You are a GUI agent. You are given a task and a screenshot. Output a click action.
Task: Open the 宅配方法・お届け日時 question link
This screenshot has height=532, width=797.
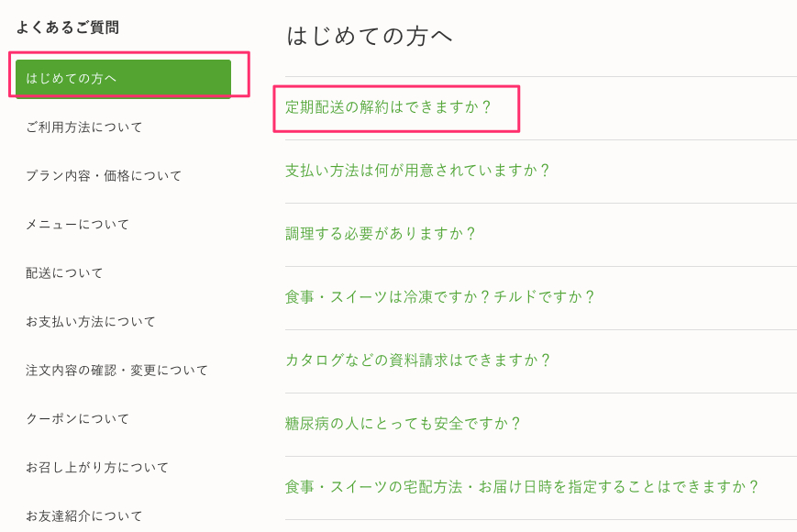pos(522,487)
